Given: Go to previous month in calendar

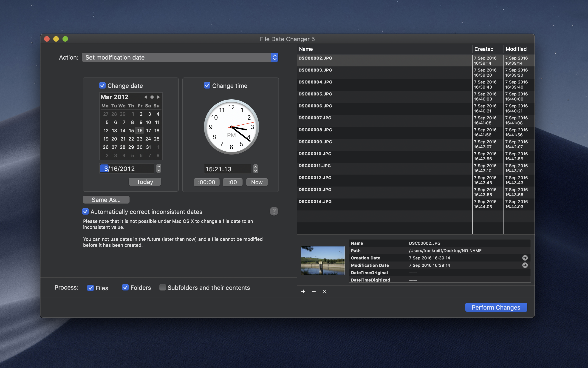Looking at the screenshot, I should point(145,97).
